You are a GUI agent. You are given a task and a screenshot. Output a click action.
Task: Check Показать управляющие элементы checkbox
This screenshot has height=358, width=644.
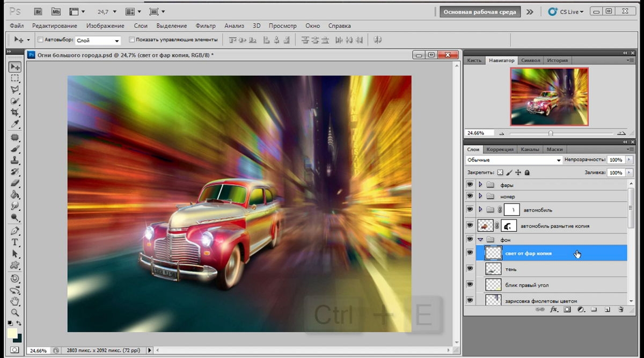tap(132, 40)
